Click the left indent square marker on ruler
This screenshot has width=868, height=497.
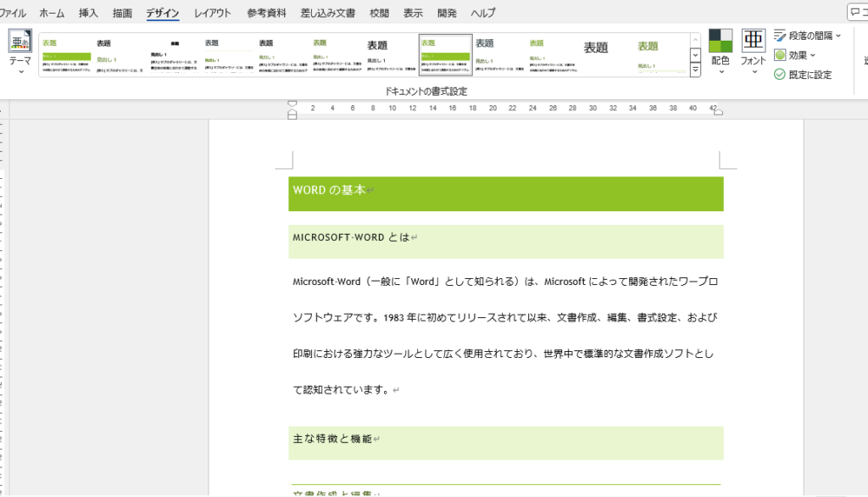(292, 116)
